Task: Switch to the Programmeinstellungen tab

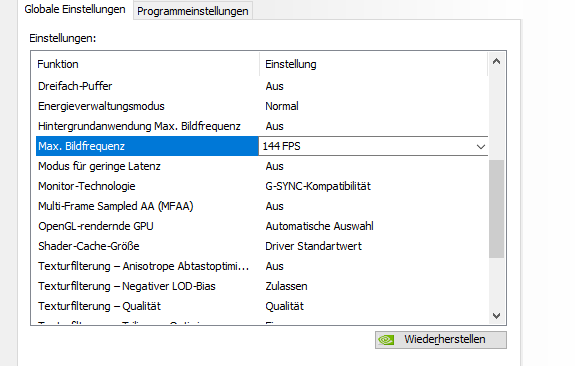Action: tap(193, 11)
